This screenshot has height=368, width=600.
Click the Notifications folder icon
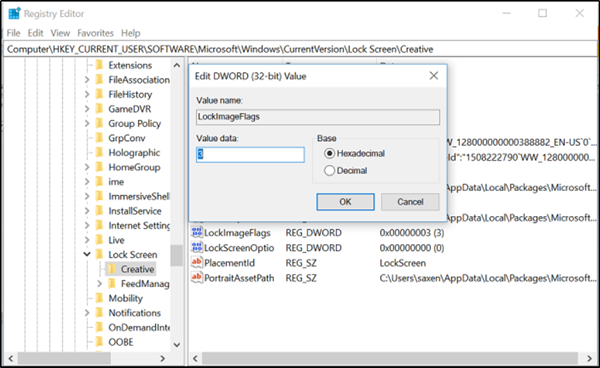pos(99,312)
